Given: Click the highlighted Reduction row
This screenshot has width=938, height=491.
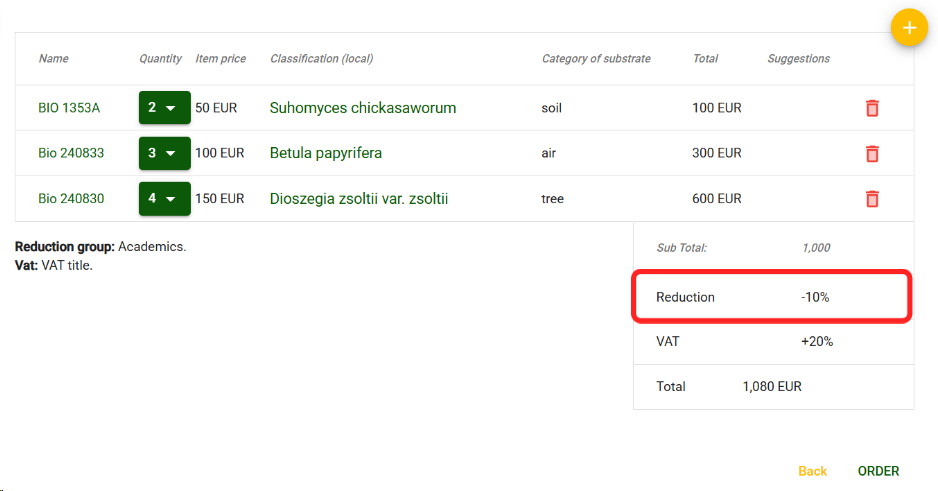Looking at the screenshot, I should click(x=771, y=297).
